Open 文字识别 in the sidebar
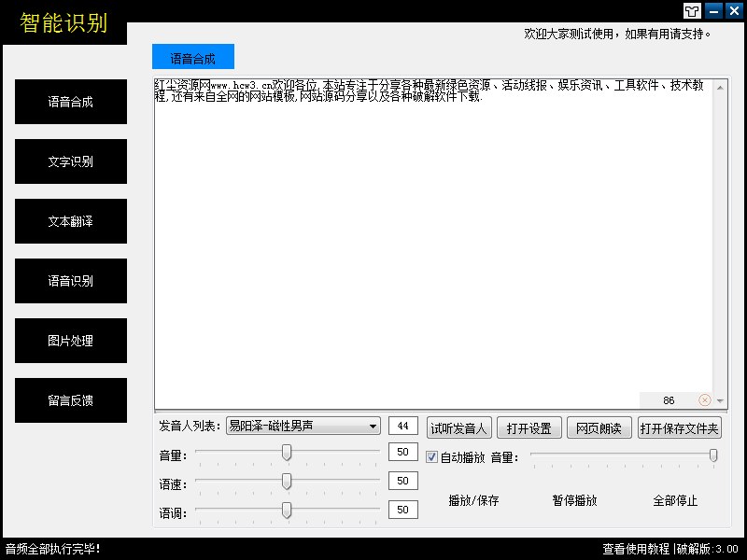 [71, 161]
